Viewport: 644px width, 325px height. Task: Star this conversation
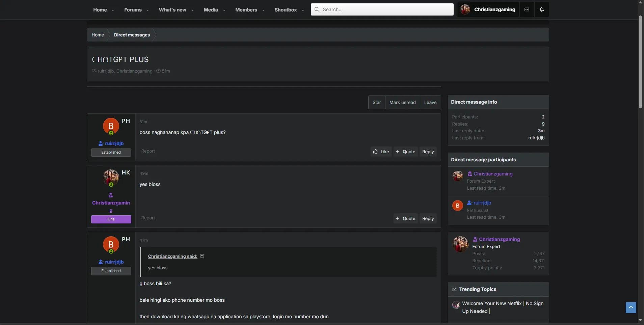(x=377, y=102)
